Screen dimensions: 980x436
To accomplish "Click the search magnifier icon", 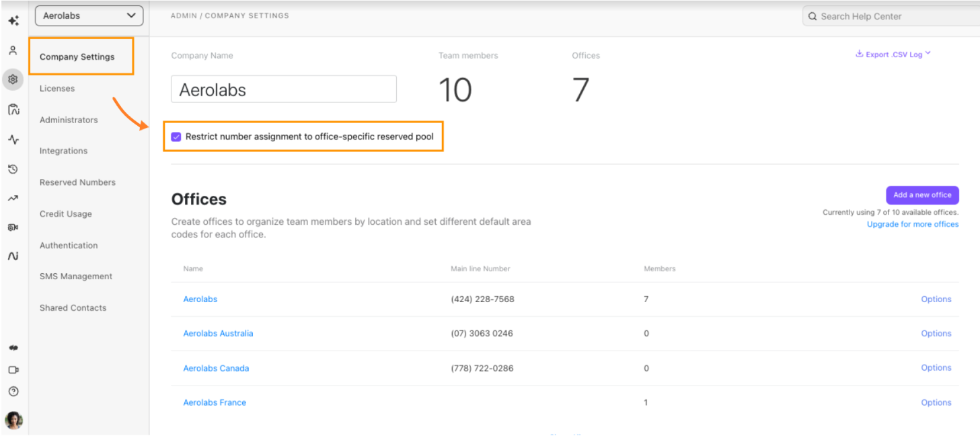I will (813, 16).
